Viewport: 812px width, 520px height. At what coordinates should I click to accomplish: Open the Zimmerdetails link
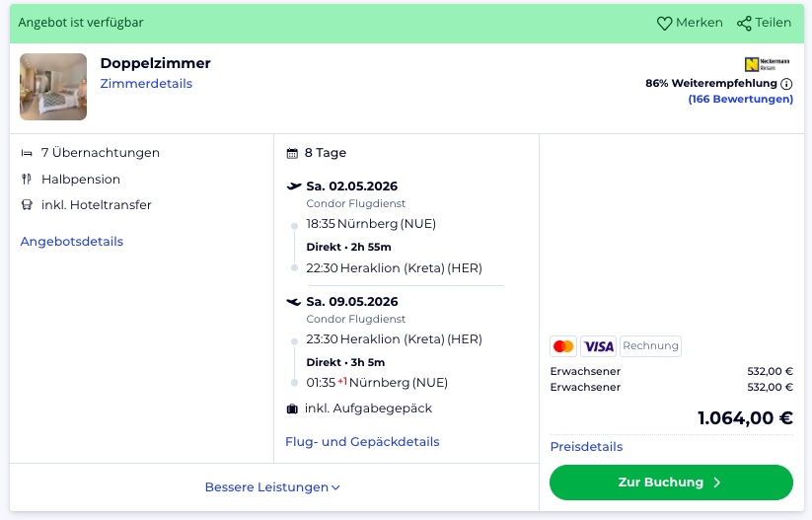[146, 84]
